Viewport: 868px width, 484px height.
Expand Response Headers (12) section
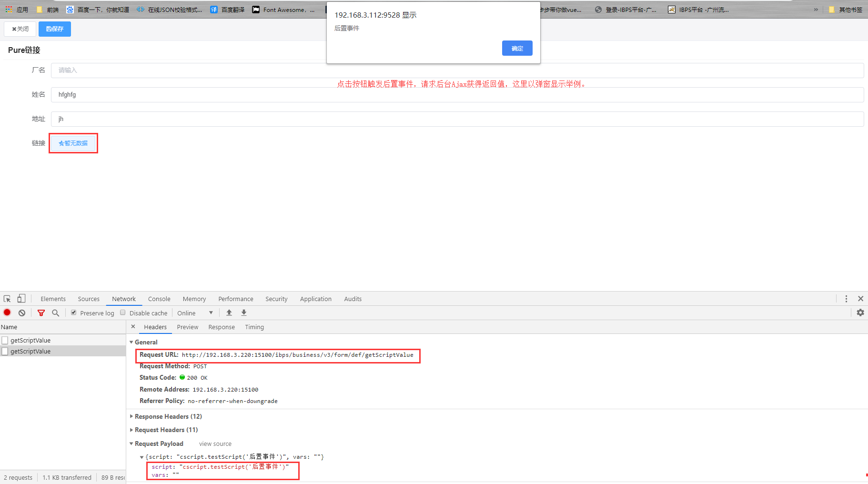pyautogui.click(x=168, y=416)
